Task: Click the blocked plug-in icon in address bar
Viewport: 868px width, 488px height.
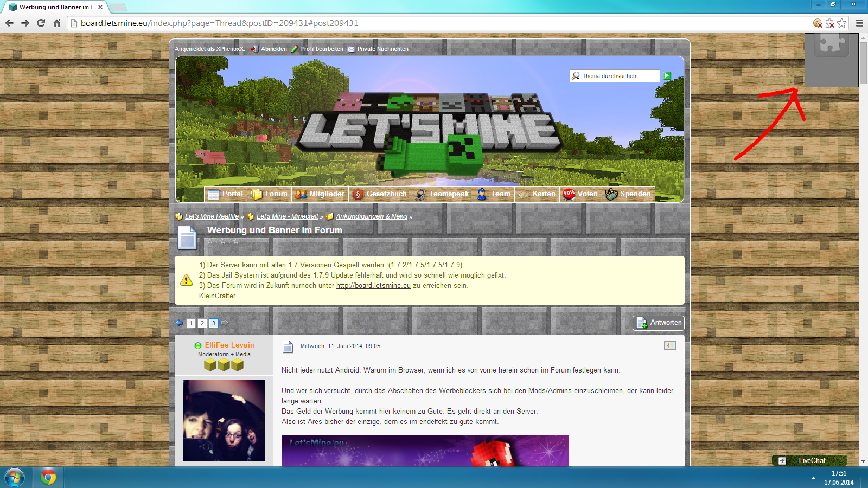Action: click(829, 23)
